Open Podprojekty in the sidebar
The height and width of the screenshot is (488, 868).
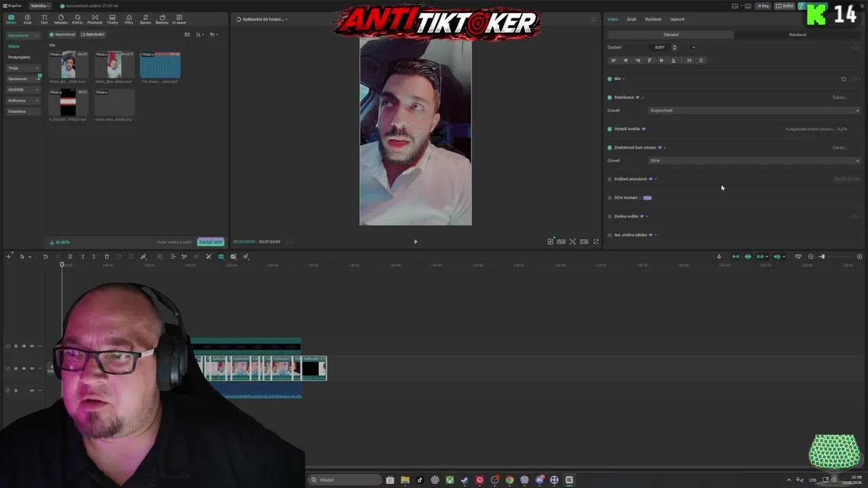click(x=19, y=57)
